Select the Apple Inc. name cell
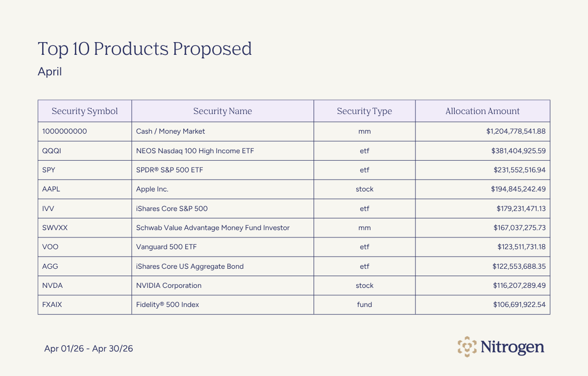 tap(222, 189)
